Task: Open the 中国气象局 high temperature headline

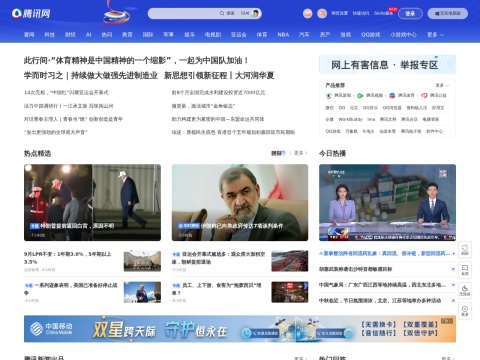Action: click(382, 285)
